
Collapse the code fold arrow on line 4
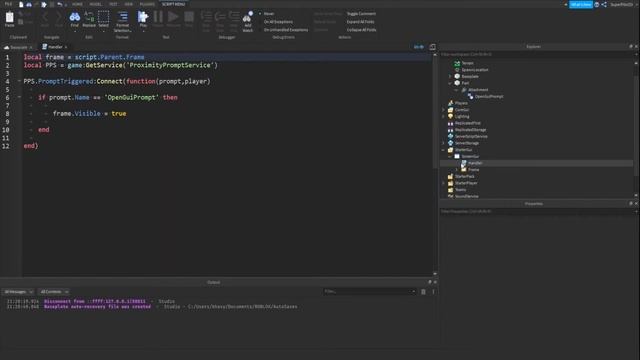click(19, 81)
